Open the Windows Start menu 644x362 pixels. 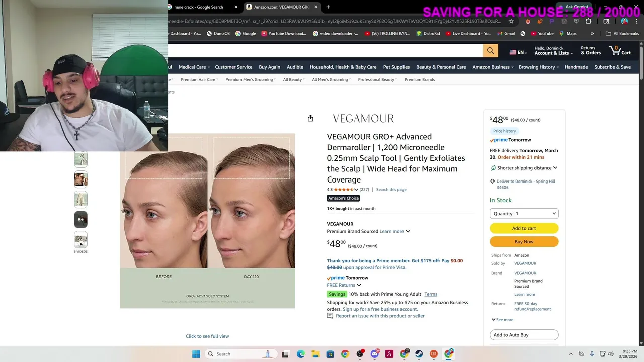tap(196, 354)
